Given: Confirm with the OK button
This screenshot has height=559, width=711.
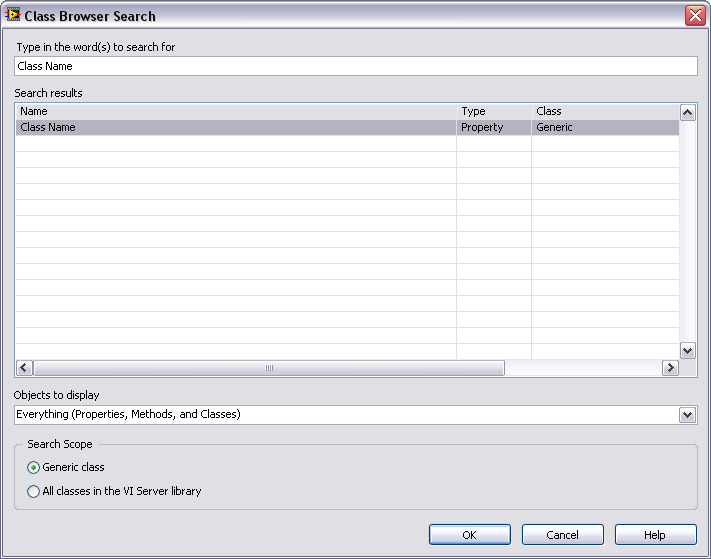Looking at the screenshot, I should (x=469, y=535).
